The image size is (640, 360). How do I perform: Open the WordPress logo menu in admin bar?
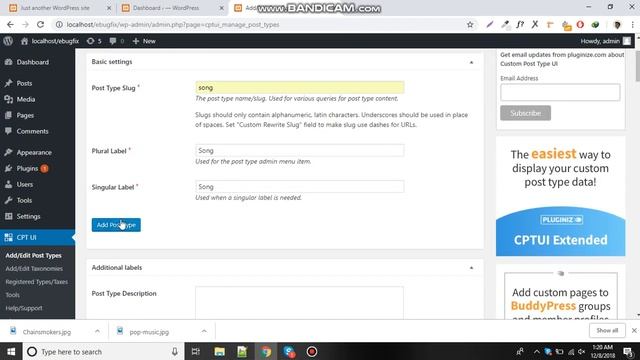click(8, 41)
